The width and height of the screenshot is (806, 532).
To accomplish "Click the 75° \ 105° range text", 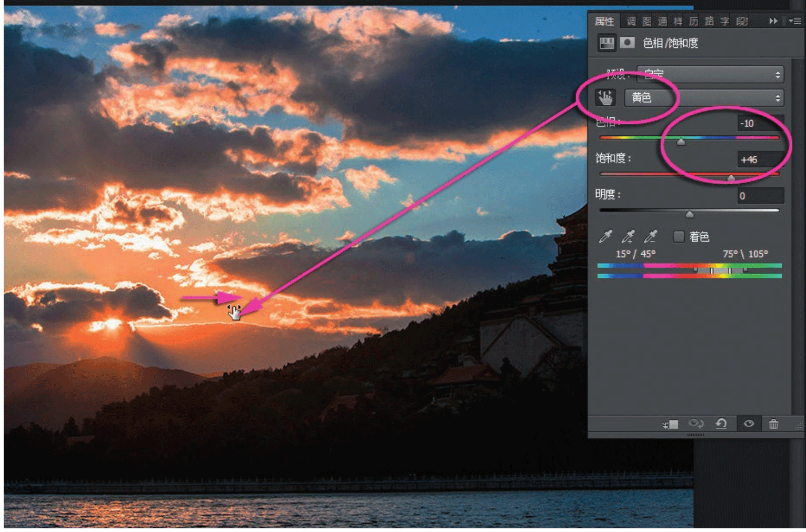I will (745, 254).
